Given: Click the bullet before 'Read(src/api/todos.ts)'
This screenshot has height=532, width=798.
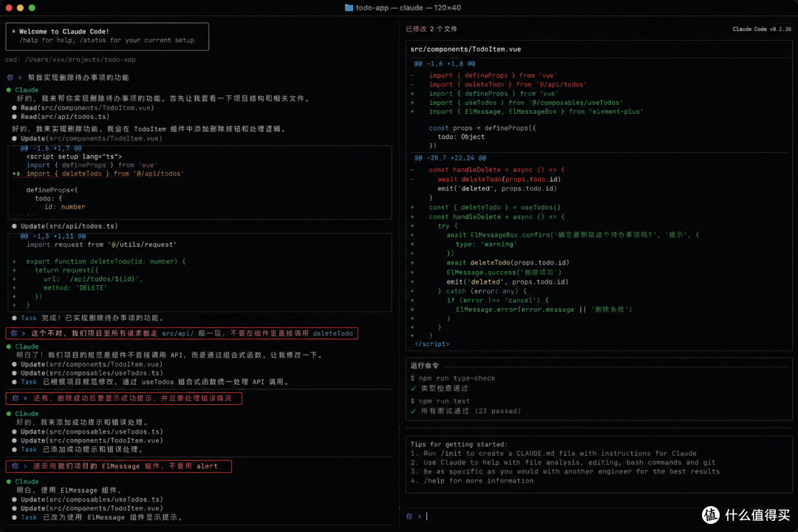Looking at the screenshot, I should click(x=14, y=117).
